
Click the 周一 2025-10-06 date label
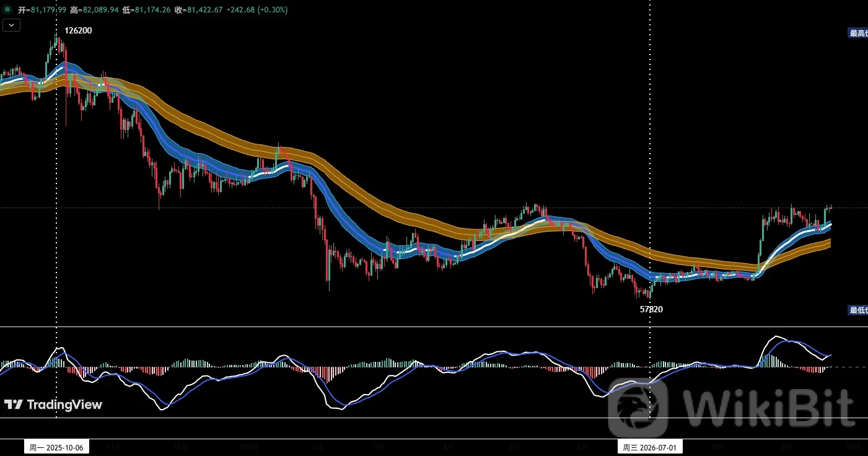56,447
